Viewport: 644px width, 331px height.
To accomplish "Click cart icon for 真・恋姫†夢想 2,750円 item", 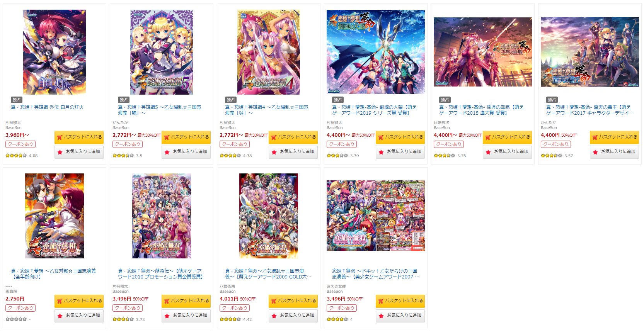I will point(60,301).
